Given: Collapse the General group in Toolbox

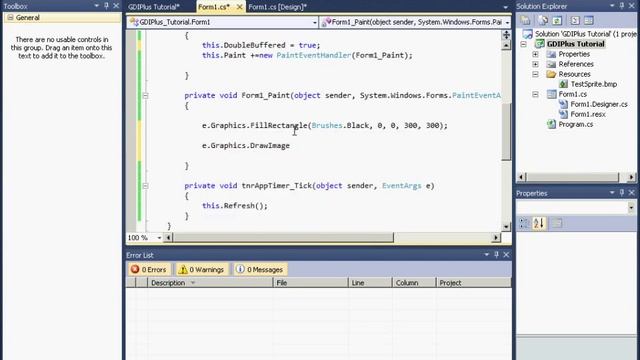Looking at the screenshot, I should [10, 18].
